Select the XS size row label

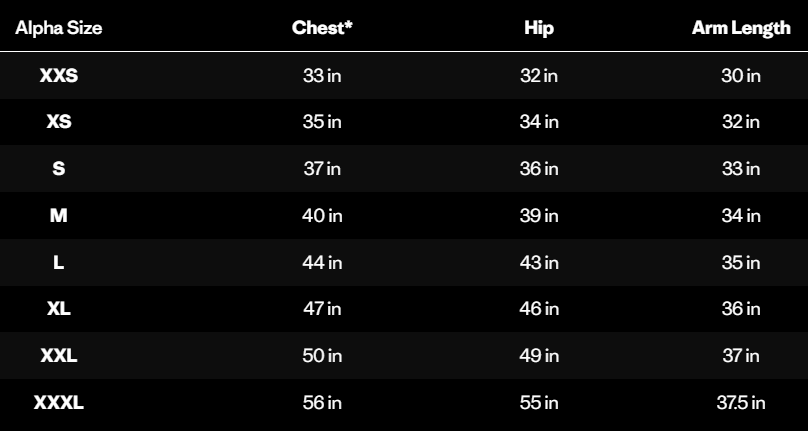59,122
